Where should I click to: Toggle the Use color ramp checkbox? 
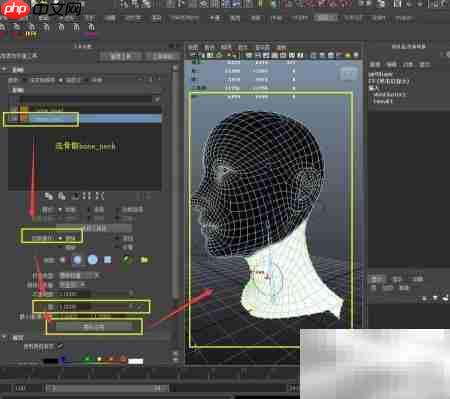pos(59,347)
